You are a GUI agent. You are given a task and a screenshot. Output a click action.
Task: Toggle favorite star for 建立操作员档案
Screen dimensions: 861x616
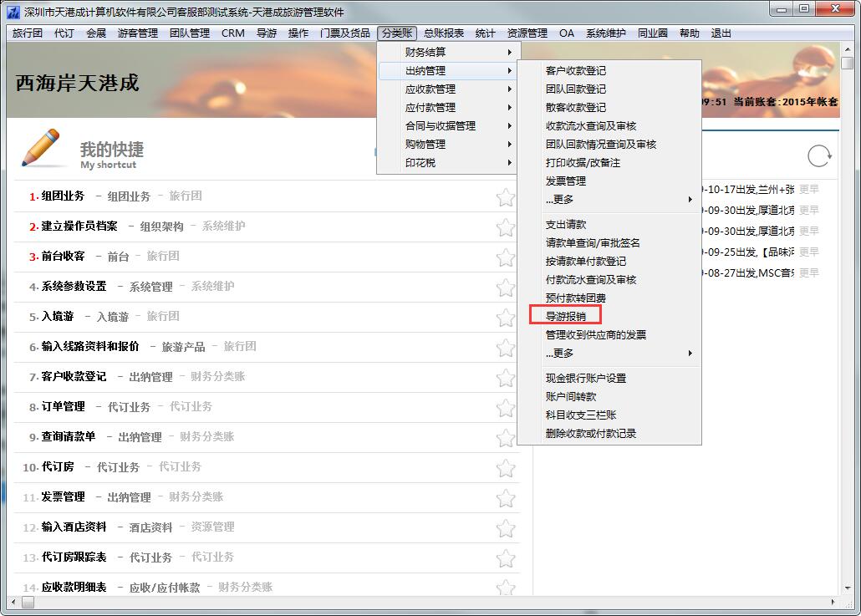(x=506, y=227)
